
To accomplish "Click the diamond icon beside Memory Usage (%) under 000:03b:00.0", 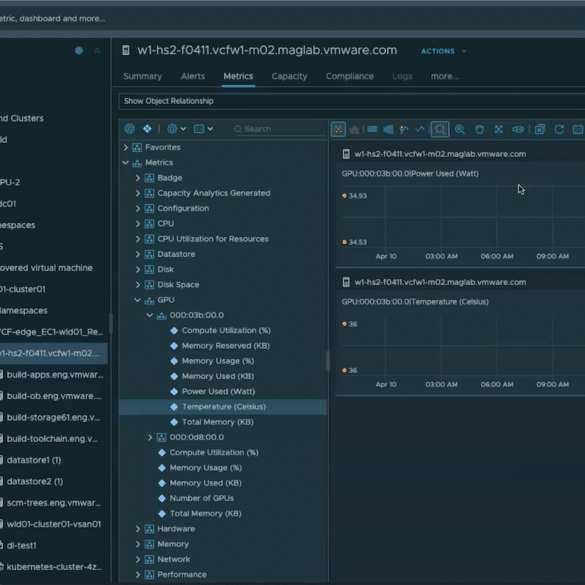I will tap(174, 361).
